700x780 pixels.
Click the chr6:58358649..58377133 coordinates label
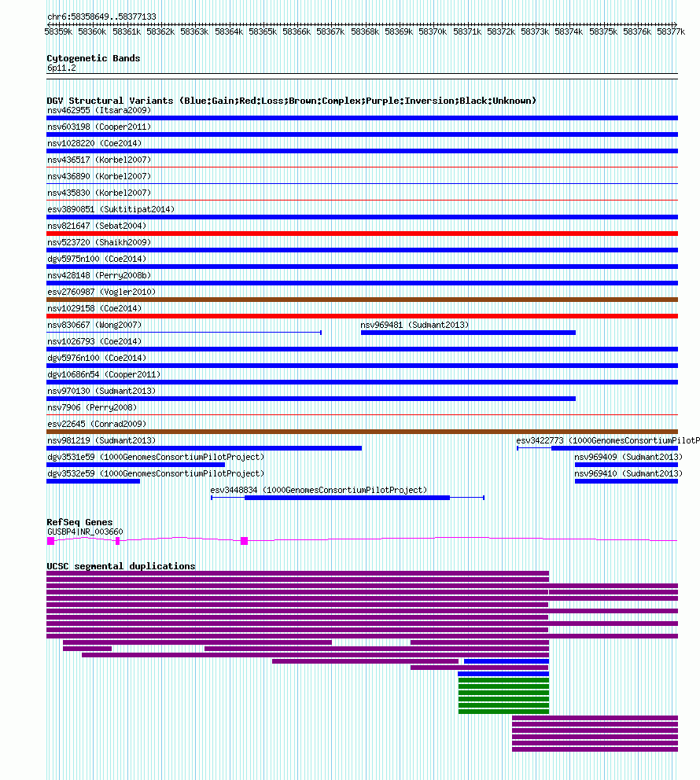pos(101,17)
